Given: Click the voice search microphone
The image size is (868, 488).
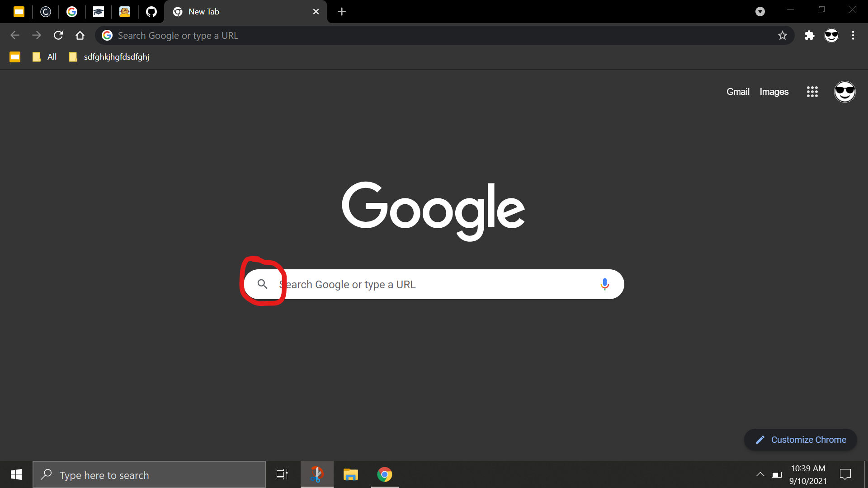Looking at the screenshot, I should click(605, 284).
